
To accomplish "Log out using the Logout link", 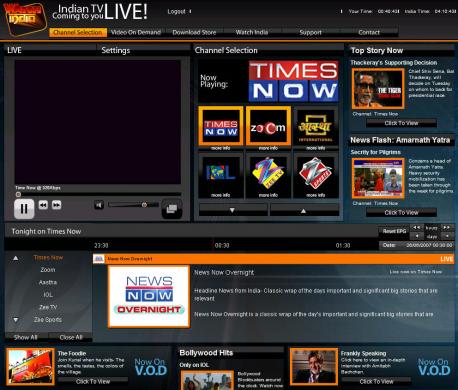I will point(176,11).
